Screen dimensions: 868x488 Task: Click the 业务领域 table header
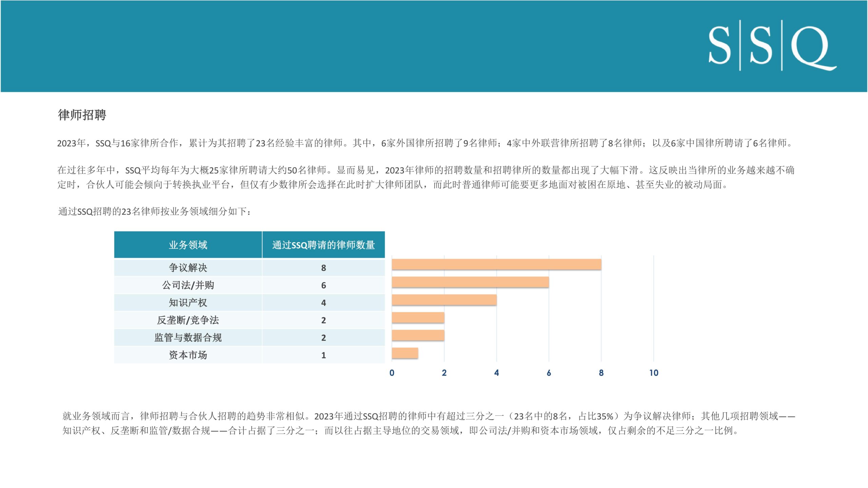click(188, 245)
